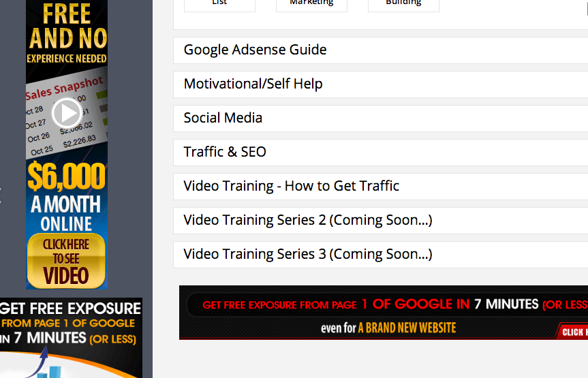Click 'Free And No Experience Needed' ad header
Image resolution: width=588 pixels, height=378 pixels.
pos(67,33)
